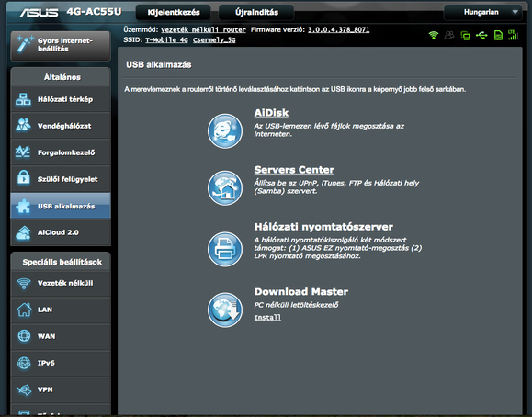This screenshot has width=532, height=417.
Task: Click the Vendéghálózat people icon
Action: tap(23, 126)
